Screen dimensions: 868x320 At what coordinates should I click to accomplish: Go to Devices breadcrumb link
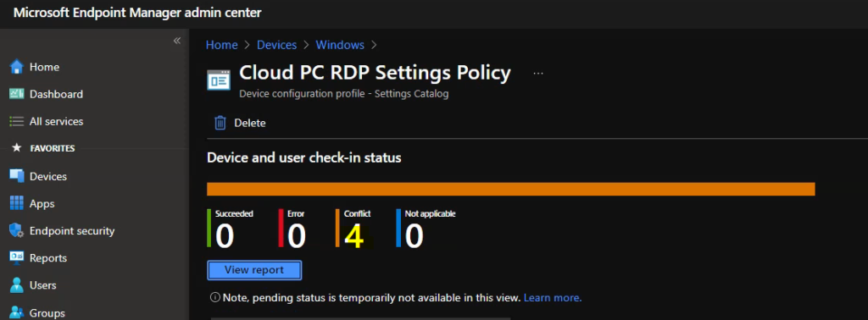[x=277, y=45]
